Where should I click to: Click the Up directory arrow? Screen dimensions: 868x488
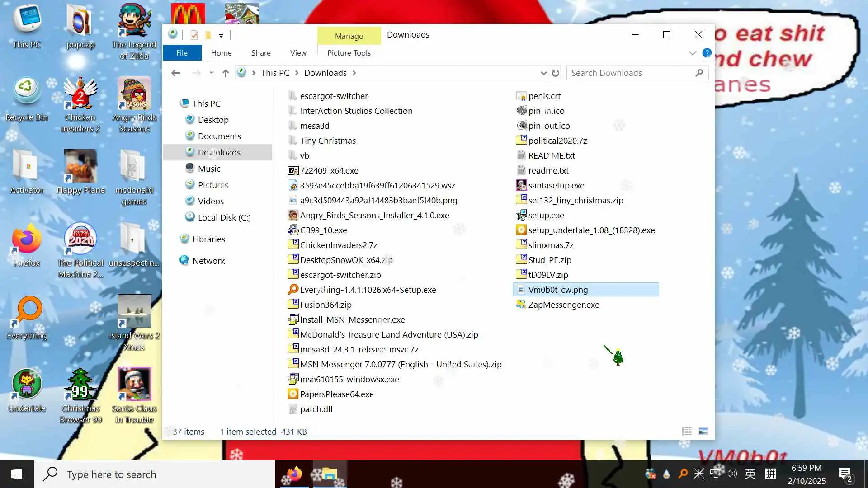[226, 73]
